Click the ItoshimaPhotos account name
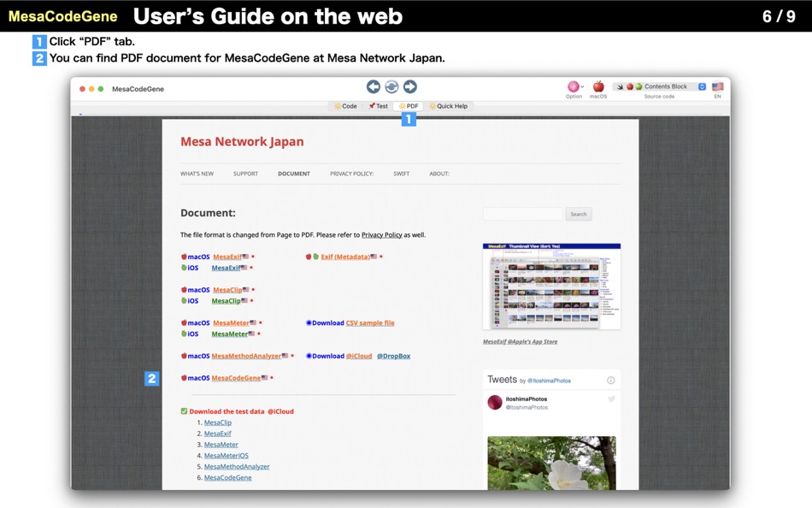Screen dimensions: 812x508 pyautogui.click(x=527, y=399)
